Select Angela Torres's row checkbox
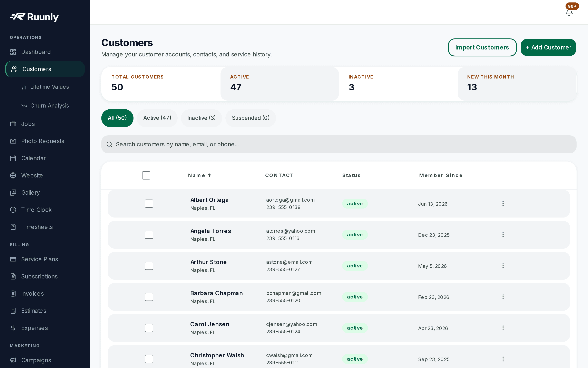The width and height of the screenshot is (588, 368). point(149,235)
